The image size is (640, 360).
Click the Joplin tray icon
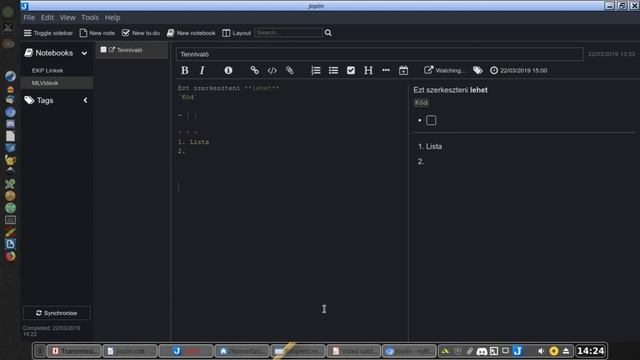518,351
